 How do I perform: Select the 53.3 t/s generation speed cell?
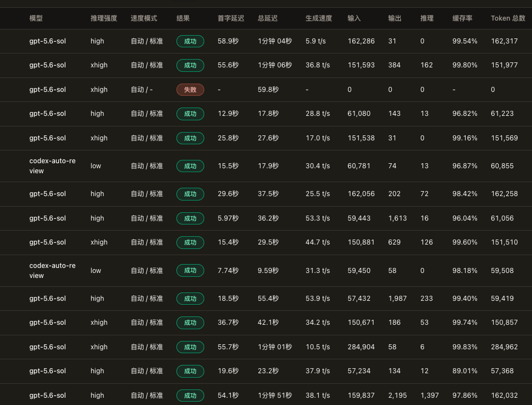pyautogui.click(x=318, y=218)
